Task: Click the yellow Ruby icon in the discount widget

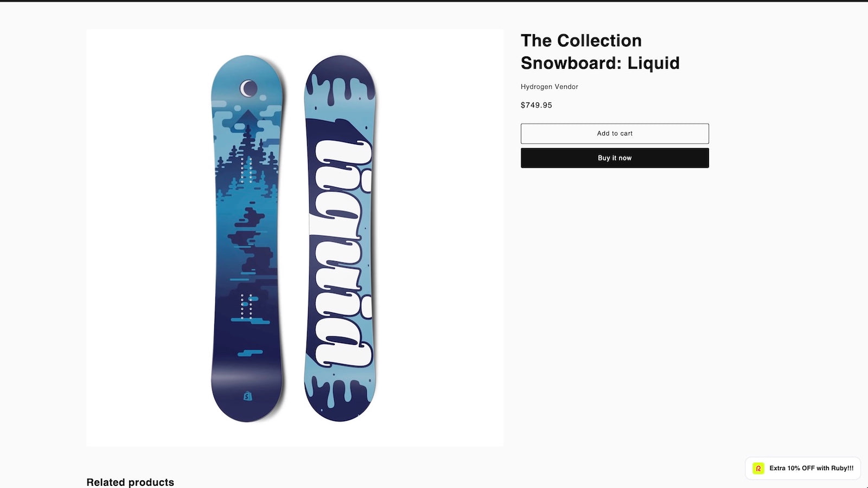Action: click(758, 468)
